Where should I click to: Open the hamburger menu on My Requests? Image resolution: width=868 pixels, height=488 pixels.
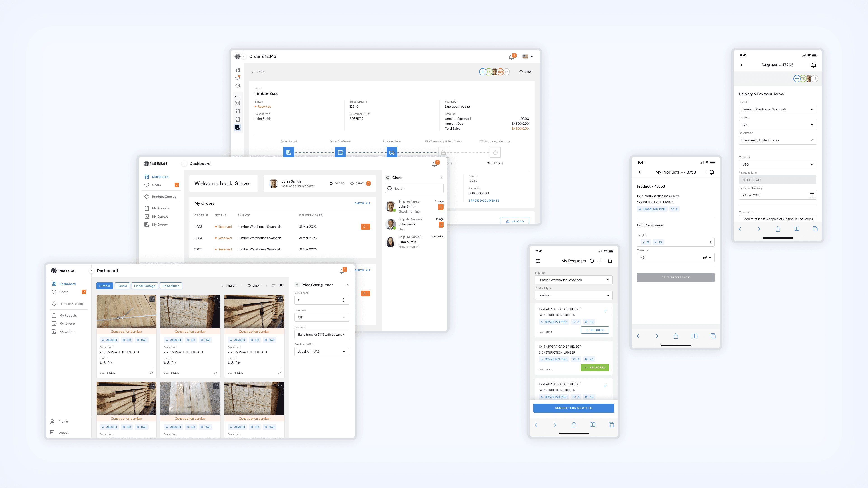pos(538,261)
